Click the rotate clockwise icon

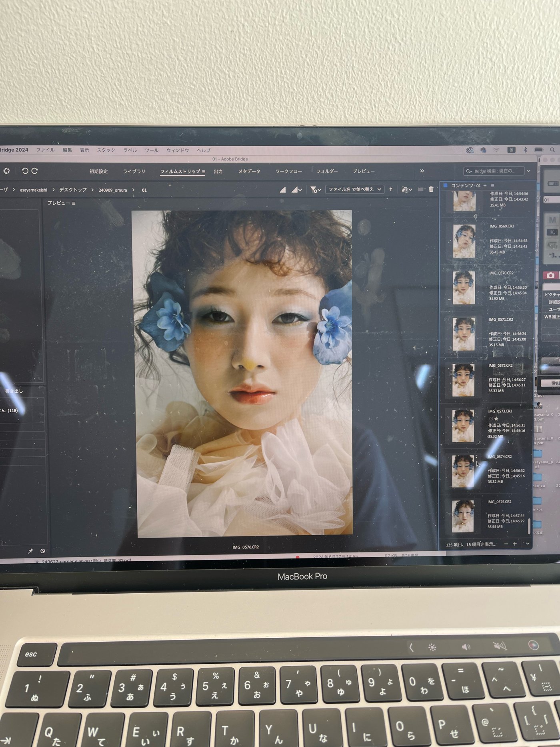pyautogui.click(x=35, y=171)
